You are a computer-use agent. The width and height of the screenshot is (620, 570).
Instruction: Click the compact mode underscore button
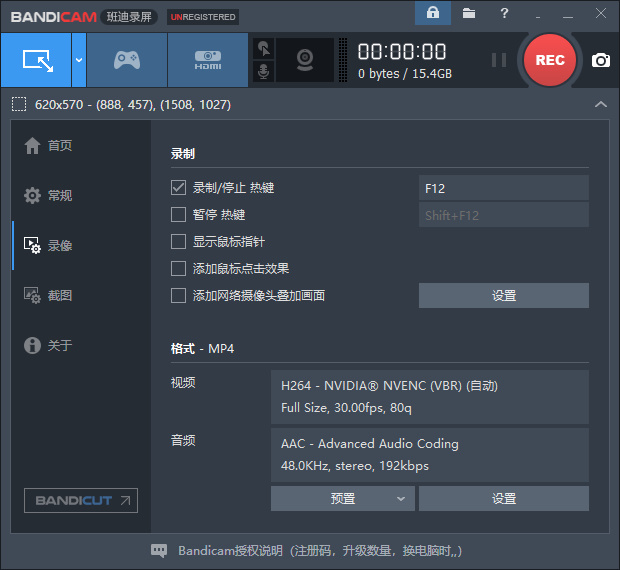coord(538,17)
